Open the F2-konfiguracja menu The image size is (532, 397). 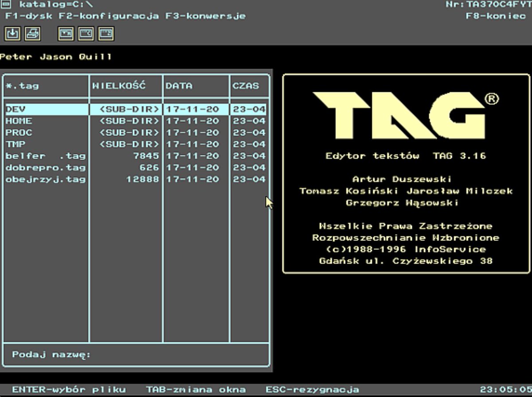pos(109,16)
